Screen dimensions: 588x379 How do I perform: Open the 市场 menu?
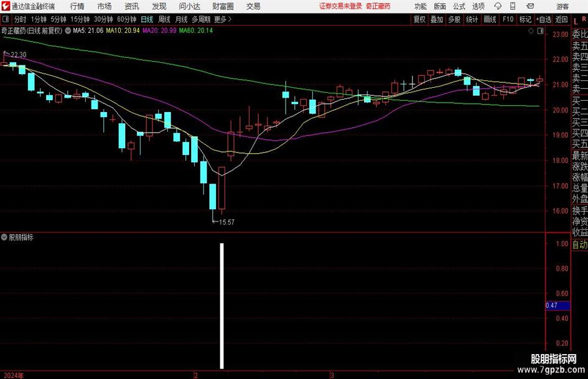tap(105, 6)
